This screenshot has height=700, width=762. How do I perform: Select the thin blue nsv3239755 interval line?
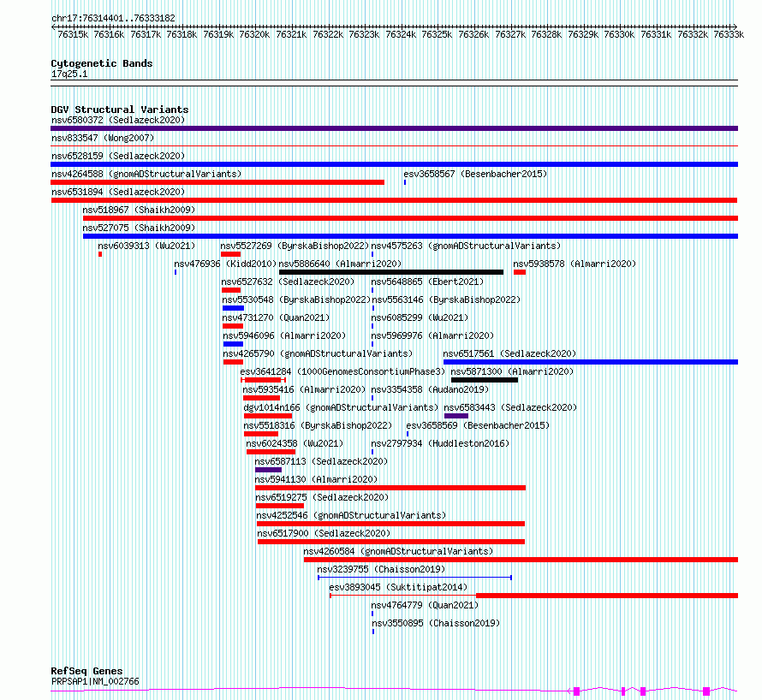coord(414,578)
